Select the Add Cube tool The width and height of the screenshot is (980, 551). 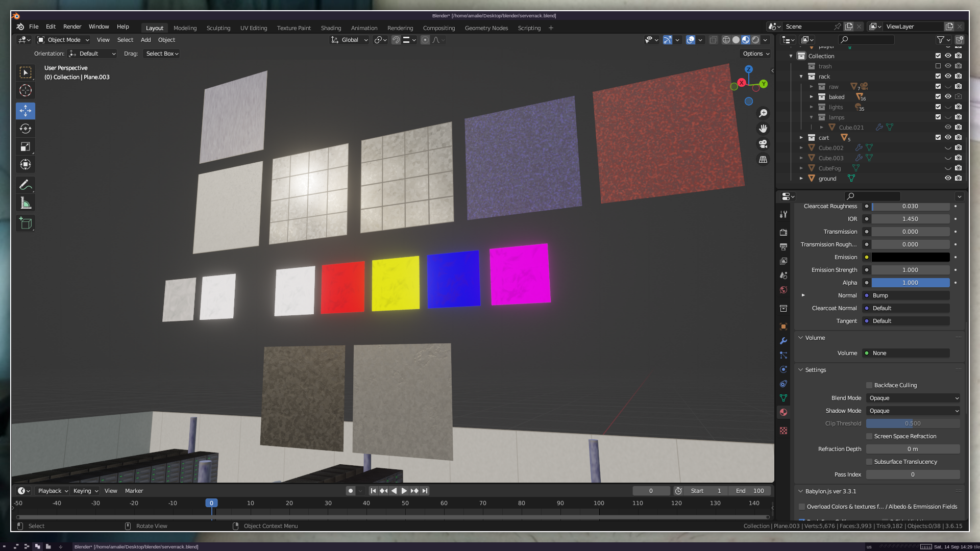pyautogui.click(x=26, y=223)
